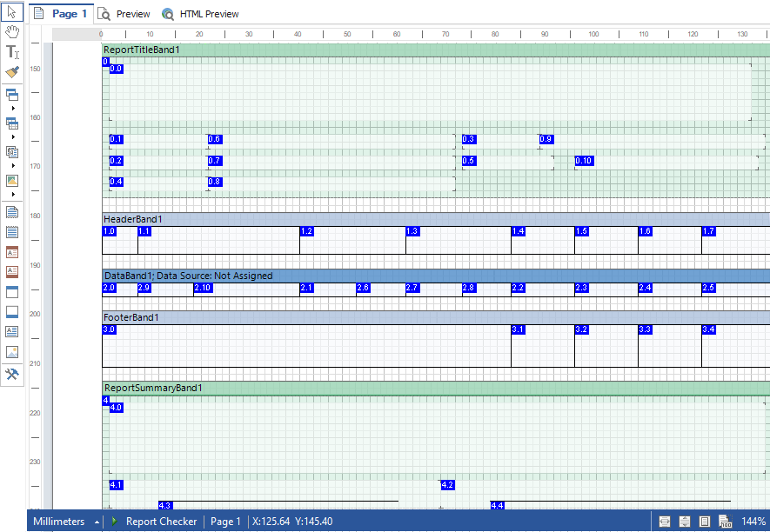Open the toolbox setup wrench icon
Image resolution: width=770 pixels, height=532 pixels.
[x=12, y=374]
